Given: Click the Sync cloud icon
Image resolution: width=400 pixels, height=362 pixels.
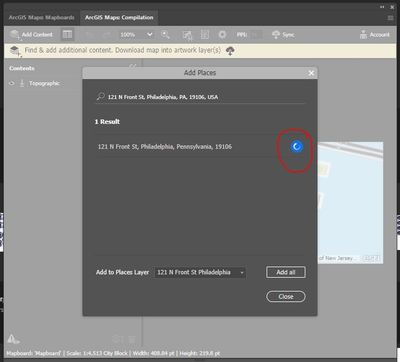Looking at the screenshot, I should (x=276, y=34).
